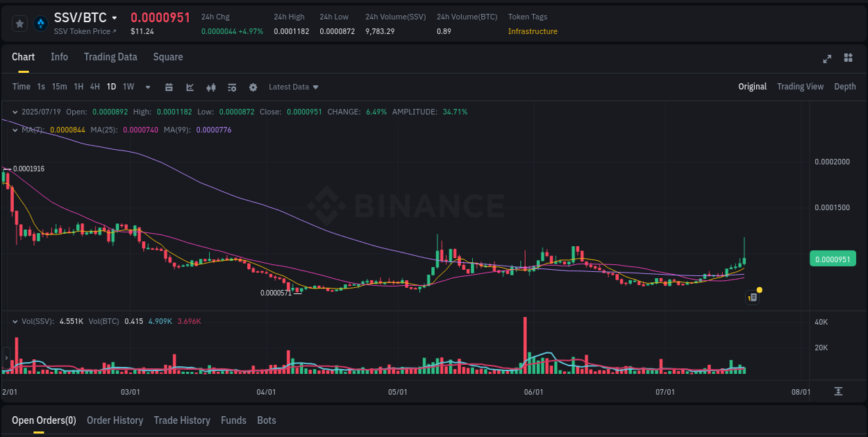Open the SSV/BTC pair selector dropdown
868x437 pixels.
point(115,19)
